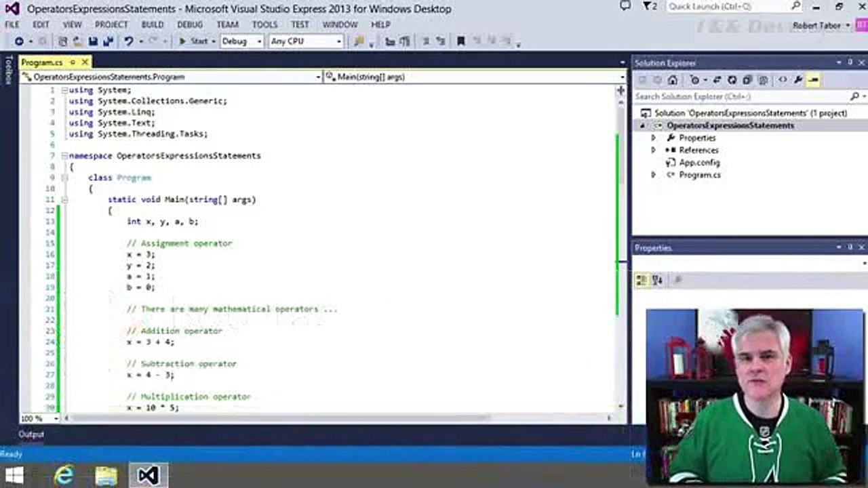Screen dimensions: 868x488
Task: Toggle the highlighted Preview Selected Items icon
Action: point(814,80)
